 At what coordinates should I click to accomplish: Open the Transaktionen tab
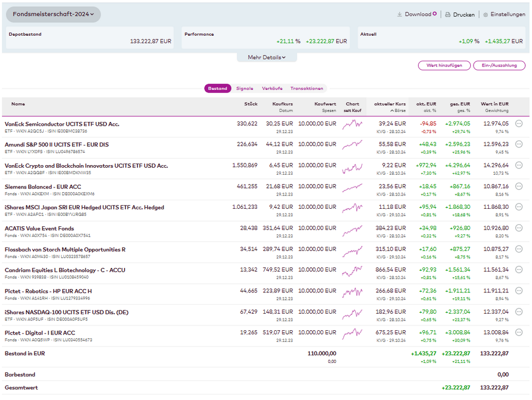coord(306,88)
